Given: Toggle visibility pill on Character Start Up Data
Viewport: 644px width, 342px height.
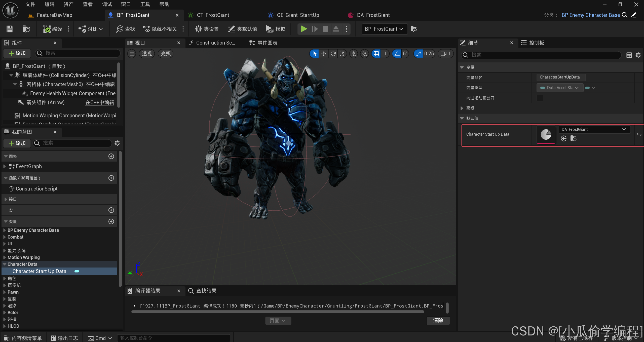Looking at the screenshot, I should 77,271.
